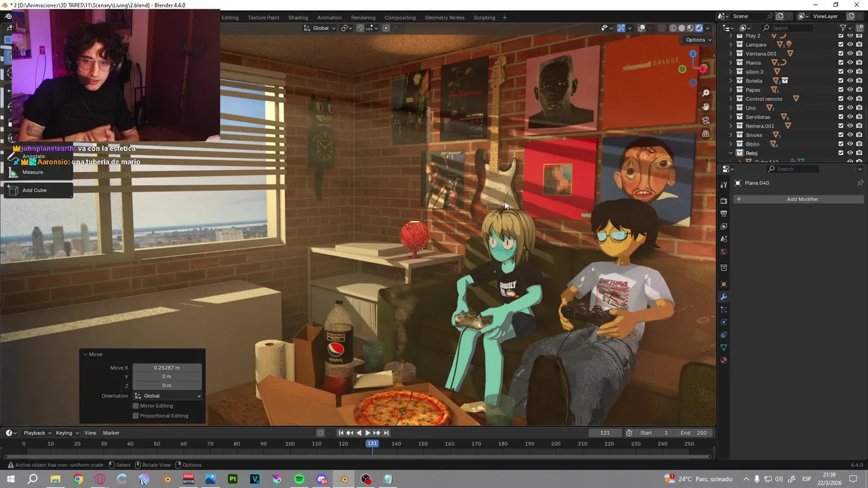Toggle show gizmo button
Viewport: 868px width, 488px height.
coord(621,28)
